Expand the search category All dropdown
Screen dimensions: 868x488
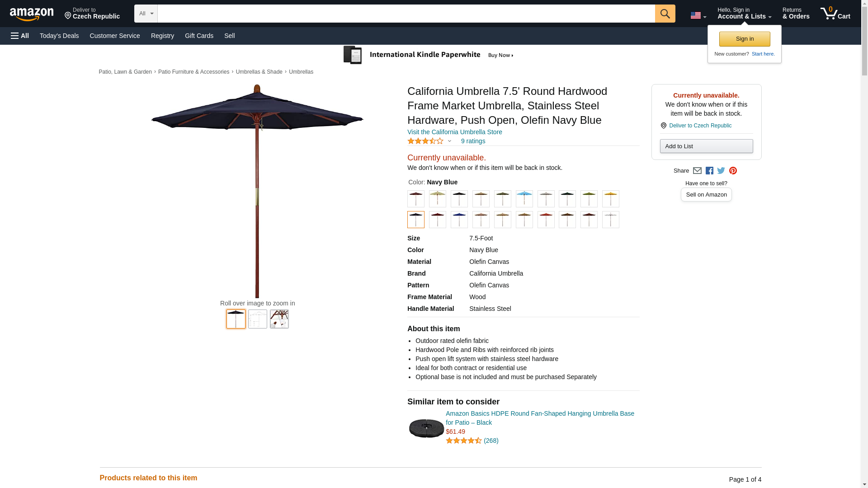146,14
